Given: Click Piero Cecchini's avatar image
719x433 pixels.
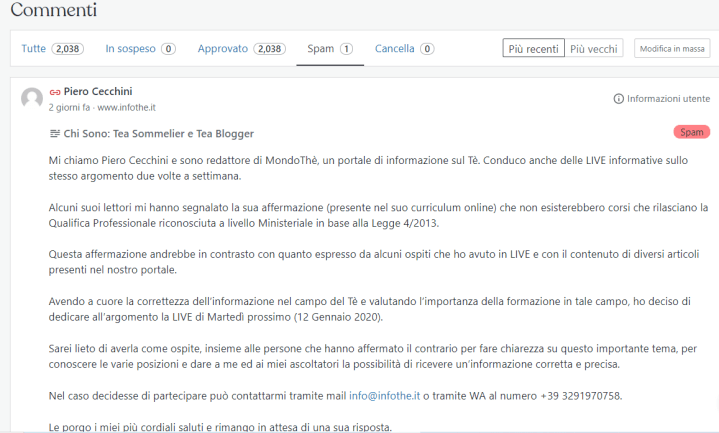Looking at the screenshot, I should point(32,98).
